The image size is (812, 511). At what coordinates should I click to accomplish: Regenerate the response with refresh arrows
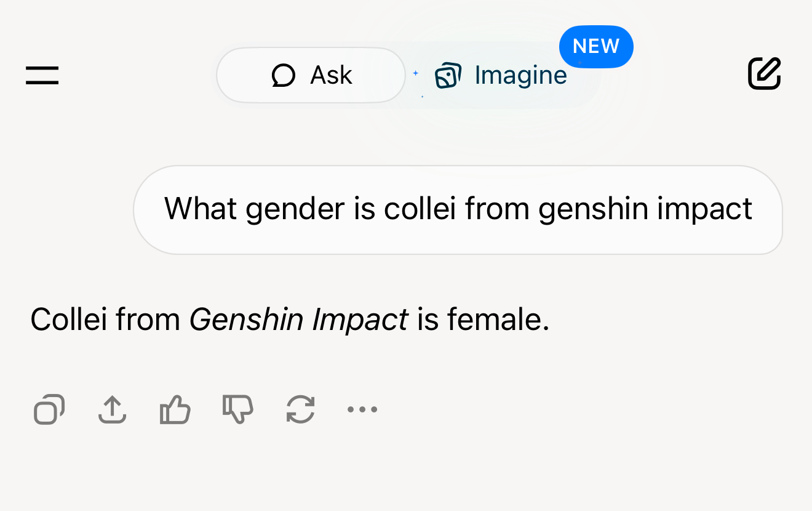tap(301, 409)
